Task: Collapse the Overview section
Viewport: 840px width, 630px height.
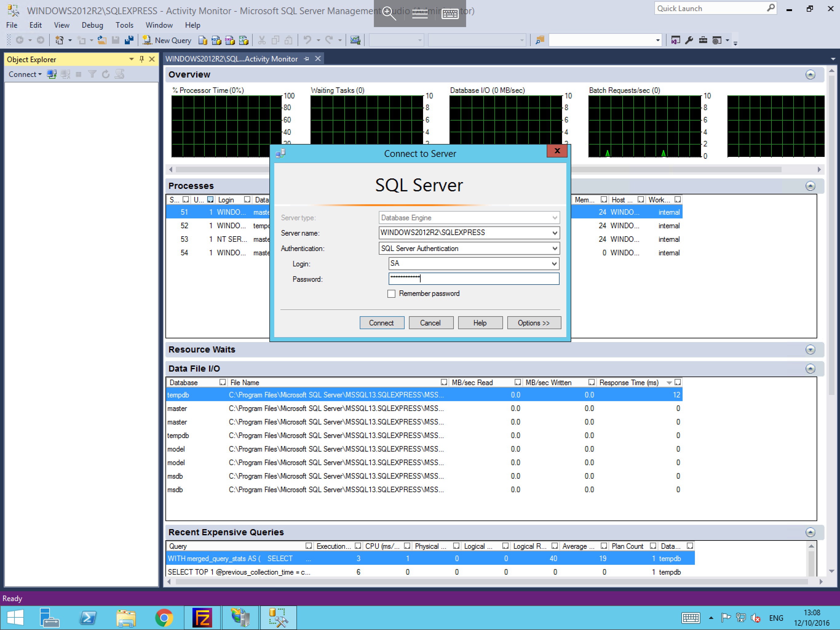Action: [x=810, y=74]
